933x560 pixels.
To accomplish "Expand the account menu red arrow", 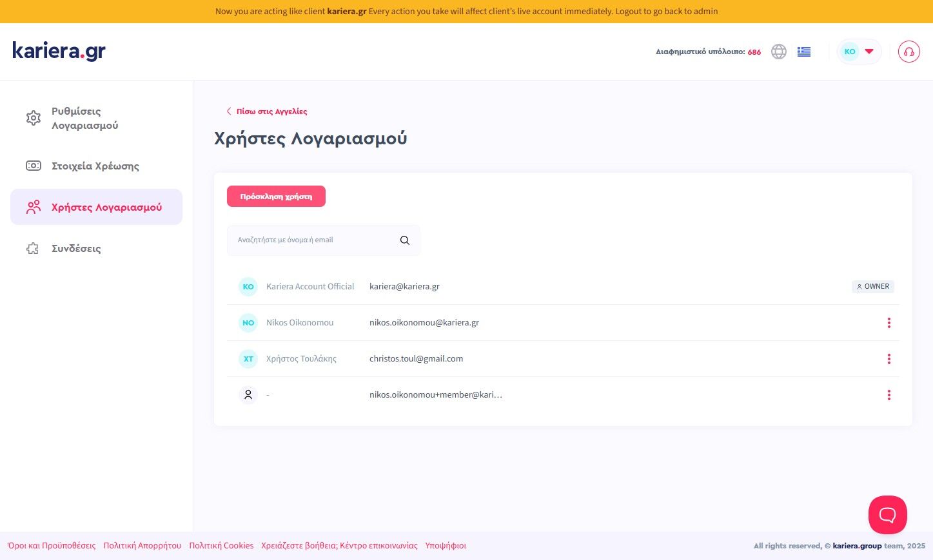I will click(x=869, y=52).
